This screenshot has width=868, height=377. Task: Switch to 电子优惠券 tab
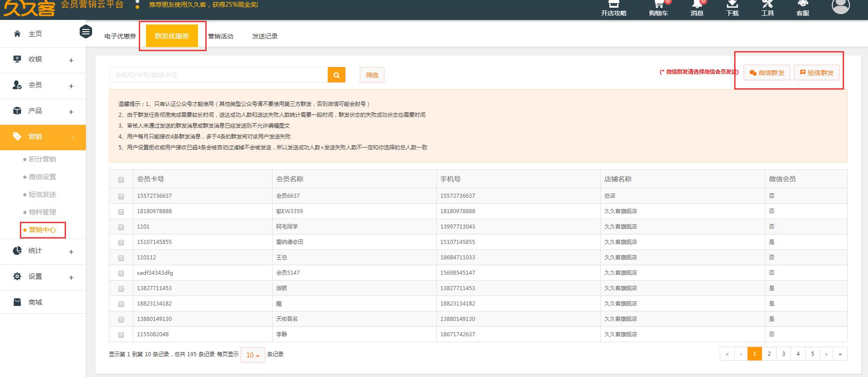click(120, 36)
